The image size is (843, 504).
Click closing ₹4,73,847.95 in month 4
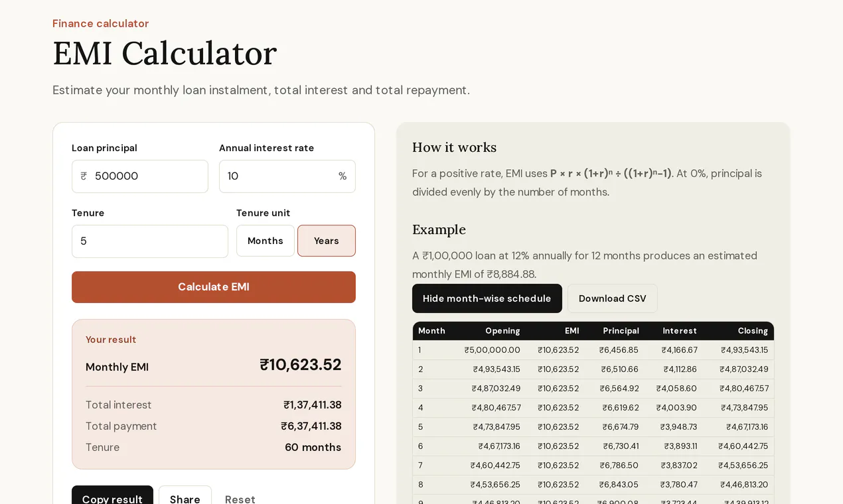coord(745,408)
